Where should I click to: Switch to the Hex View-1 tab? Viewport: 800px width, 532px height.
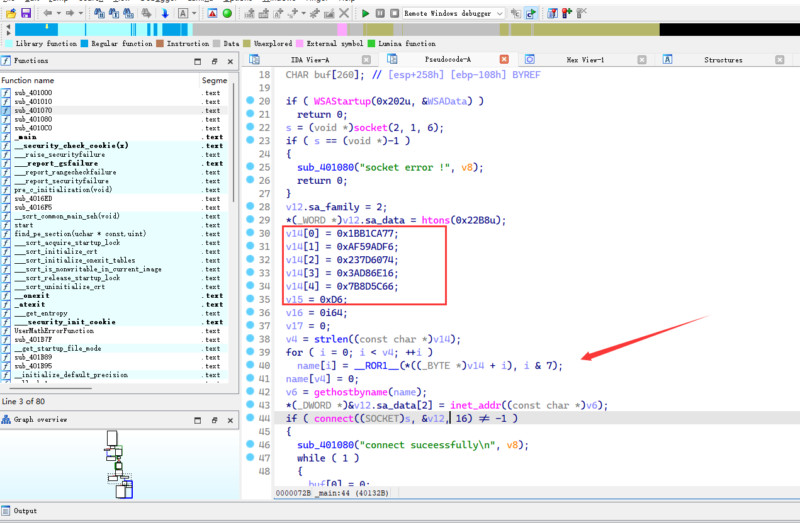[x=585, y=60]
